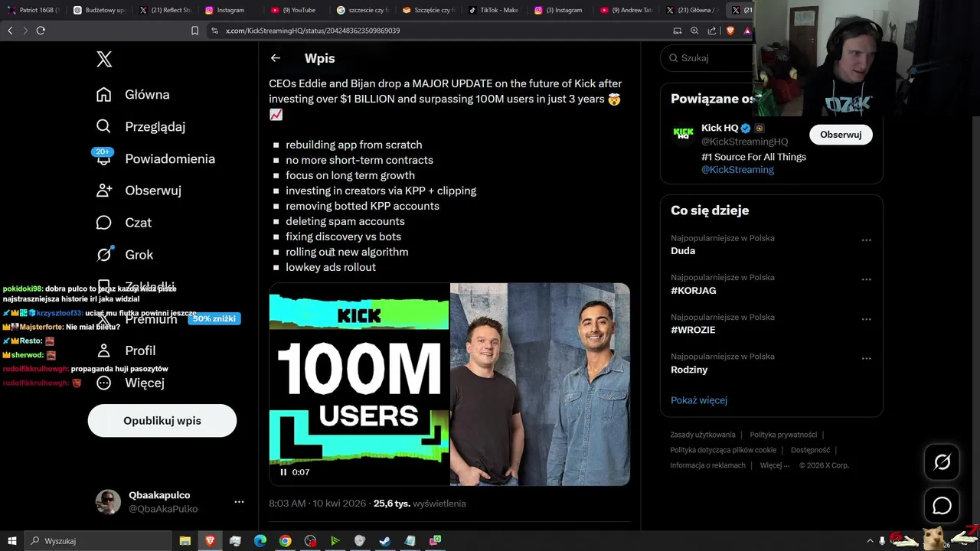Open File Explorer from taskbar
The height and width of the screenshot is (551, 980).
click(x=185, y=541)
